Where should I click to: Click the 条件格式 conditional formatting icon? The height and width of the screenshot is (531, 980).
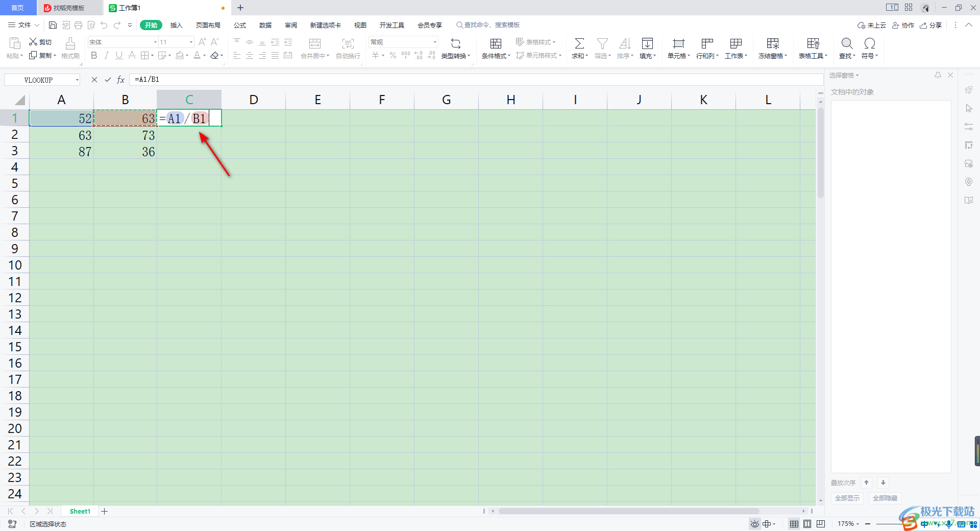[x=496, y=44]
